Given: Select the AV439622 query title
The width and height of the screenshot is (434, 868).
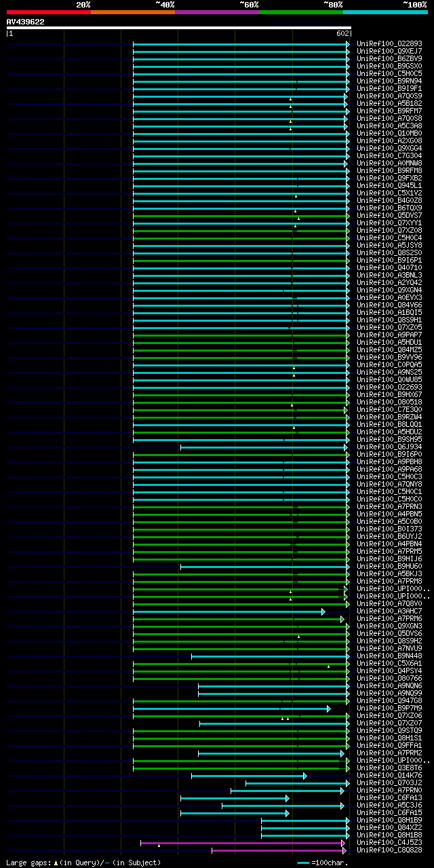Looking at the screenshot, I should tap(26, 22).
